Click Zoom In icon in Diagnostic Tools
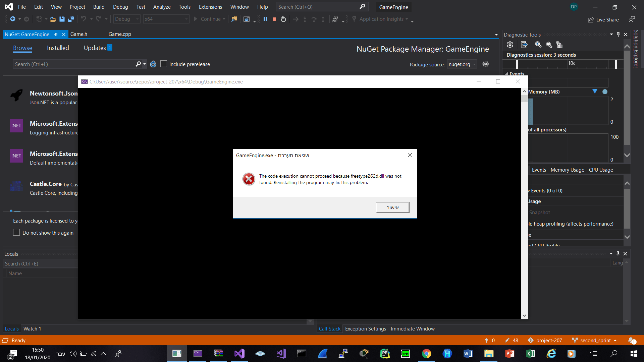 (x=538, y=45)
